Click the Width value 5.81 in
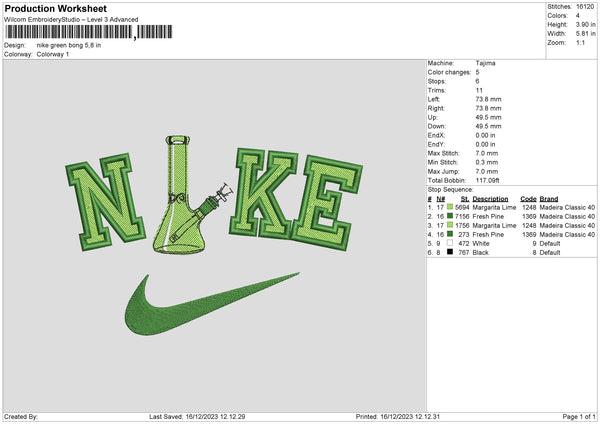600x424 pixels. coord(586,34)
